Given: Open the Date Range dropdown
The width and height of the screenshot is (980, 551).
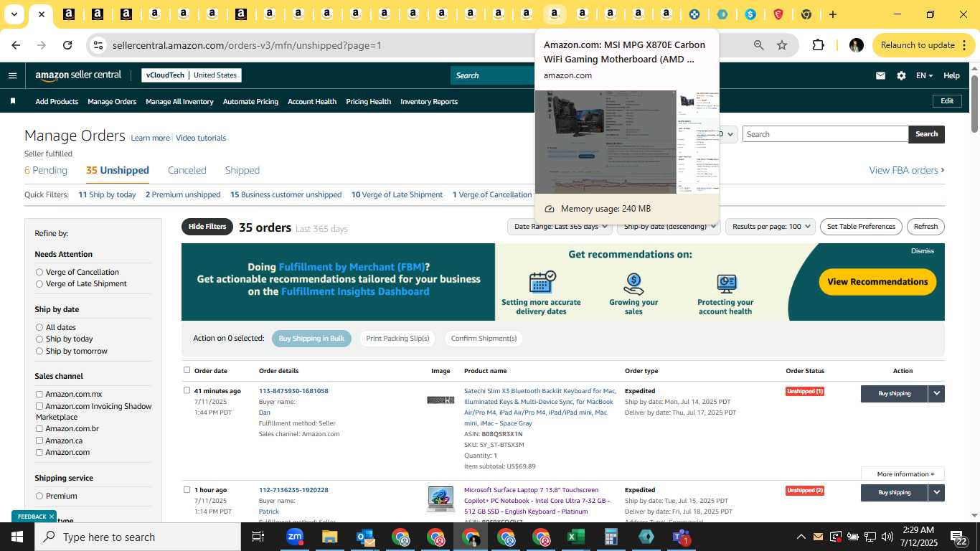Looking at the screenshot, I should (x=560, y=227).
